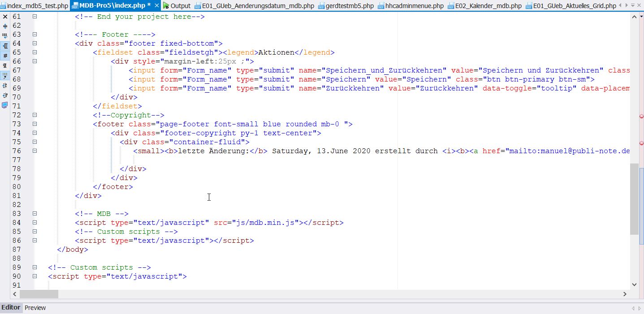The image size is (644, 314).
Task: Collapse the footer-copyright div on line 74
Action: (x=35, y=133)
